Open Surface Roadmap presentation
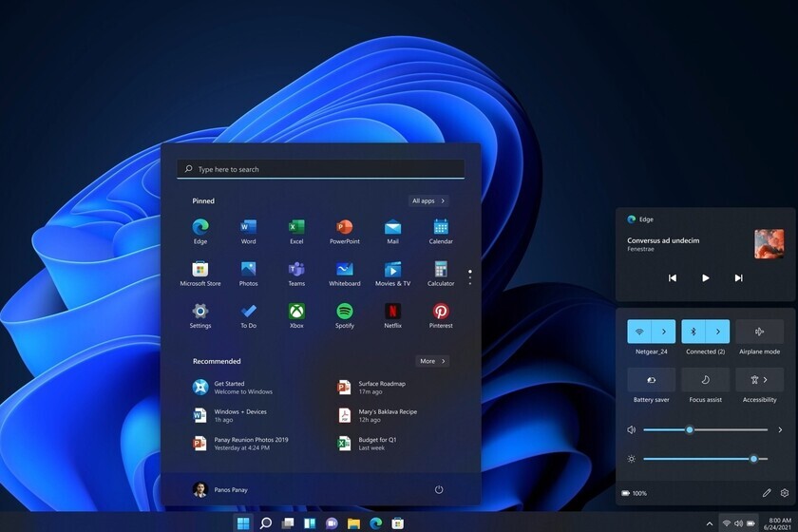798x532 pixels. tap(371, 388)
